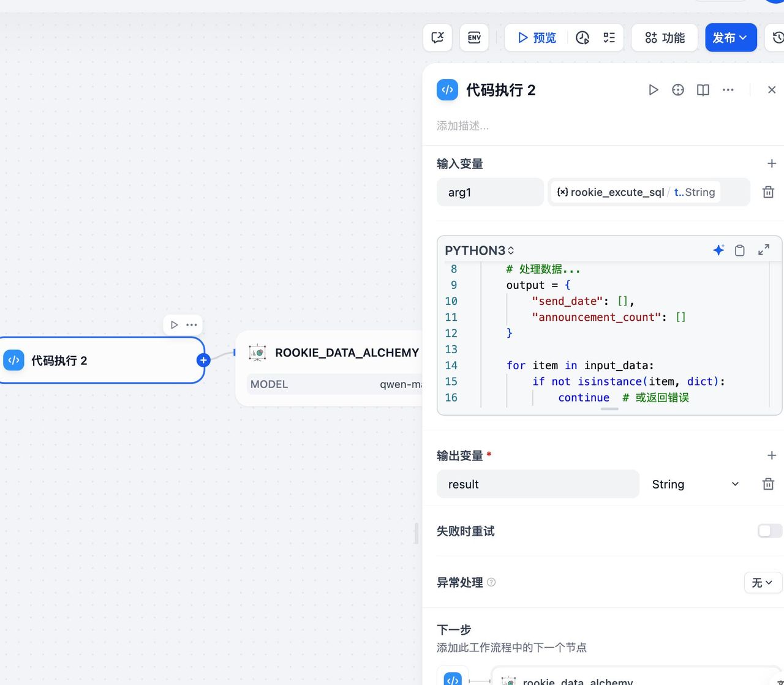784x685 pixels.
Task: Click the plus handle on 代码执行 2 node
Action: click(203, 360)
